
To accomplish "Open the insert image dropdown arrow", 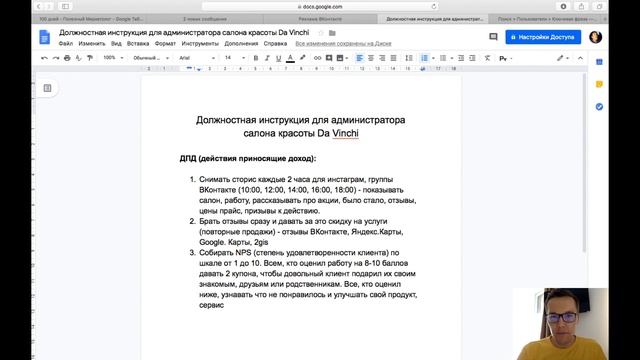I will pos(347,58).
